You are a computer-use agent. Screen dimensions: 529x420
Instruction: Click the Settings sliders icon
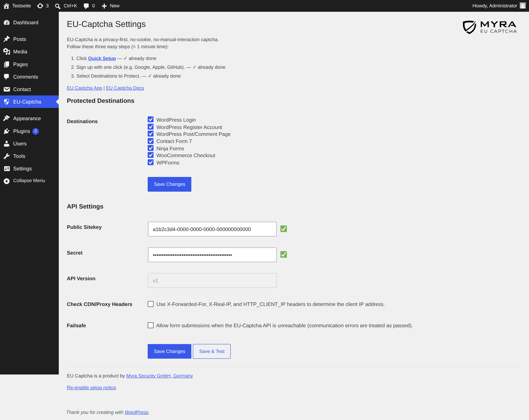[7, 169]
